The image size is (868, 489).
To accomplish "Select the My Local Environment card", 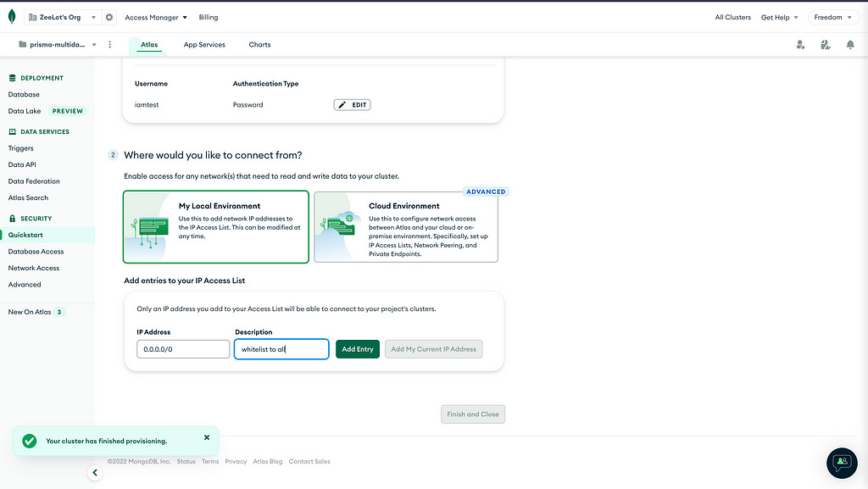I will click(x=216, y=227).
